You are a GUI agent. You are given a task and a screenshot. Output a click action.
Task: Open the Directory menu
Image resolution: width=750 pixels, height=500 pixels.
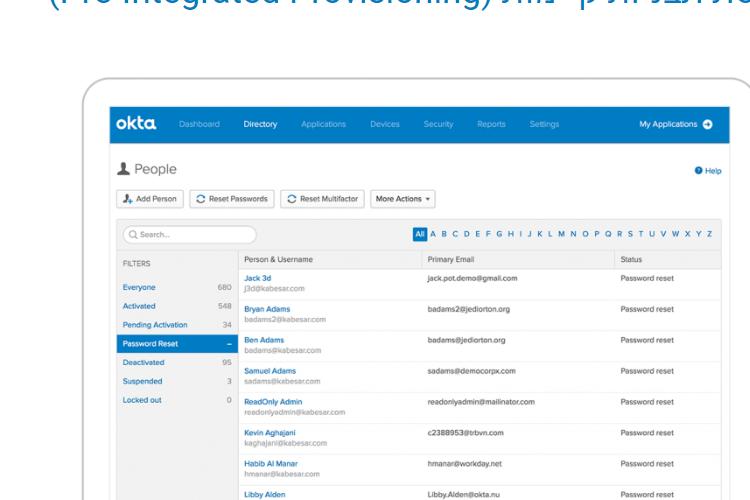[x=260, y=124]
